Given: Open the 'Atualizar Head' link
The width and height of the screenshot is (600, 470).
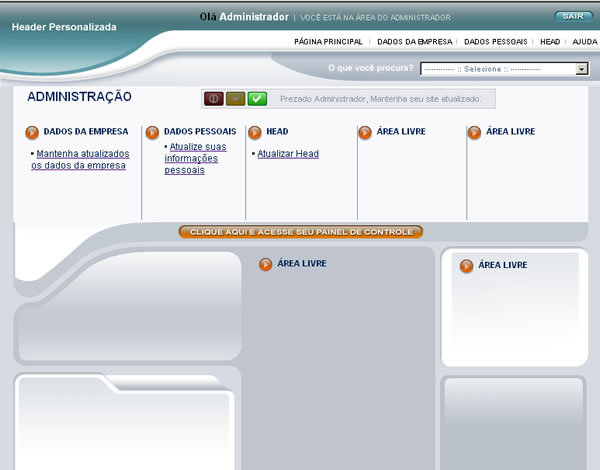Looking at the screenshot, I should tap(288, 154).
